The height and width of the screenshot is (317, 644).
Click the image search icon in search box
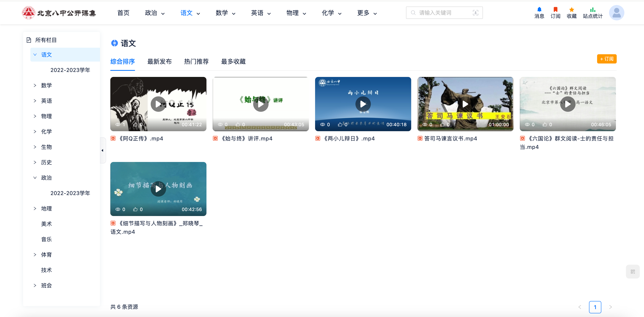475,13
